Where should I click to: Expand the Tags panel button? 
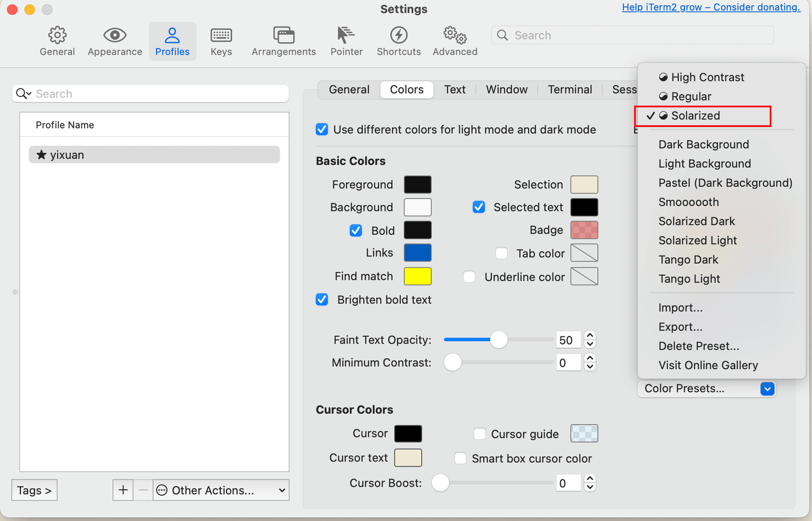34,490
